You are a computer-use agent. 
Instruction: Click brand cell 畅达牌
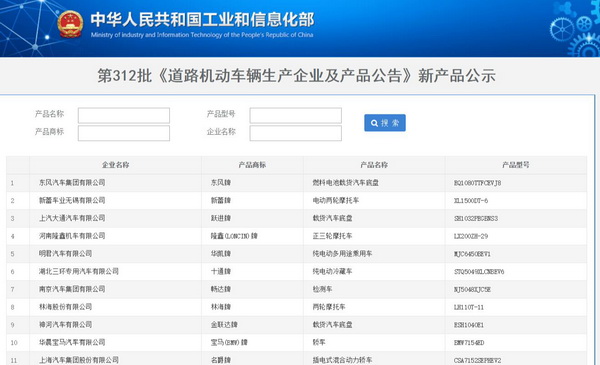click(x=221, y=289)
